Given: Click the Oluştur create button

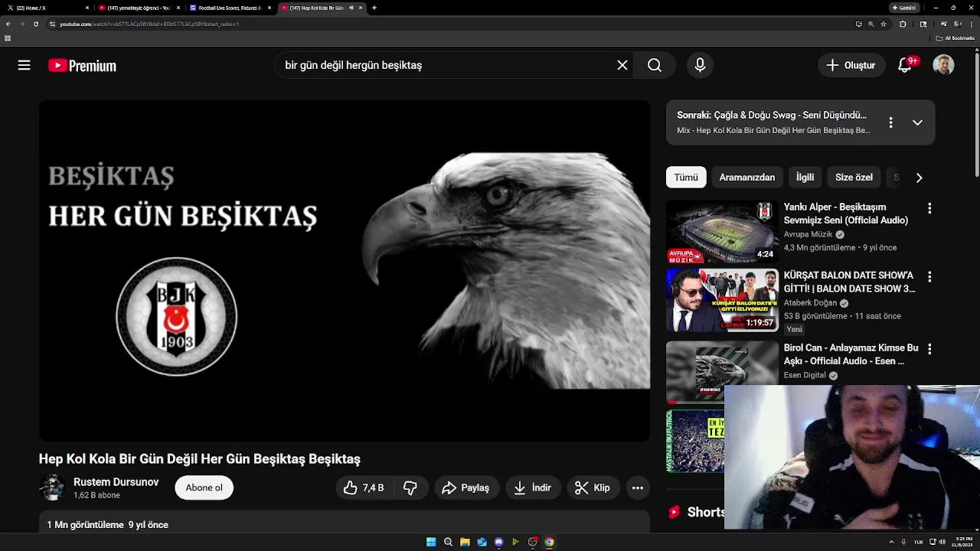Looking at the screenshot, I should click(x=851, y=66).
